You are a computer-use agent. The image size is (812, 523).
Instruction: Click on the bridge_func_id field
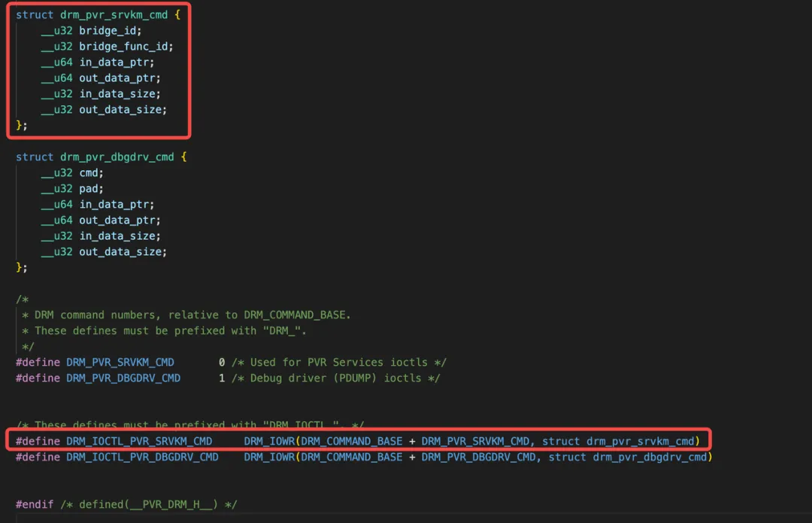124,47
